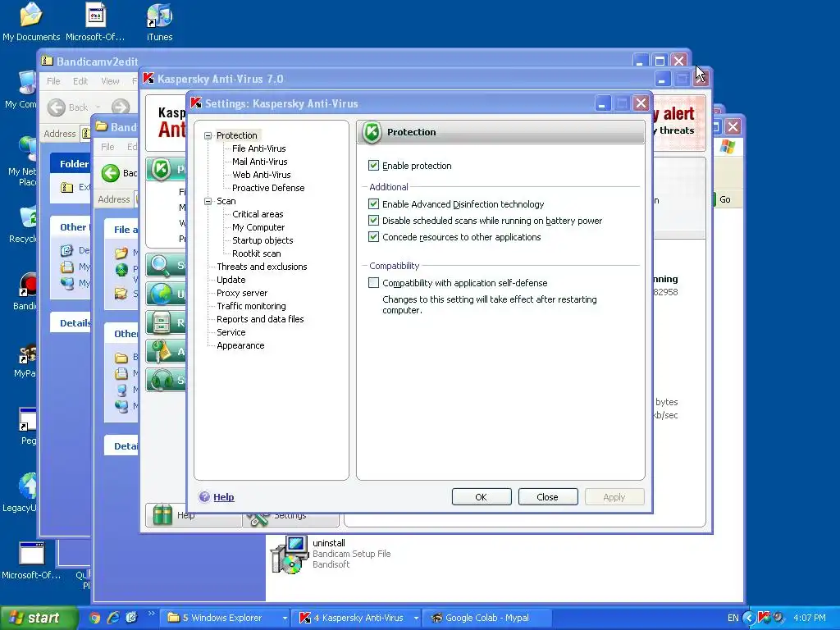Launch Chrome from the Quick Launch bar
The height and width of the screenshot is (630, 840).
pos(94,618)
